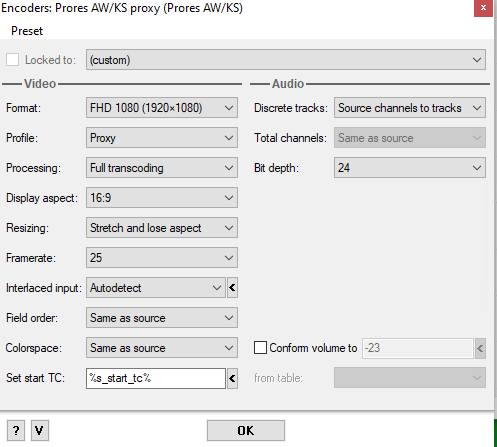Screen dimensions: 497x447
Task: Click the Total channels Same as source dropdown
Action: [410, 138]
